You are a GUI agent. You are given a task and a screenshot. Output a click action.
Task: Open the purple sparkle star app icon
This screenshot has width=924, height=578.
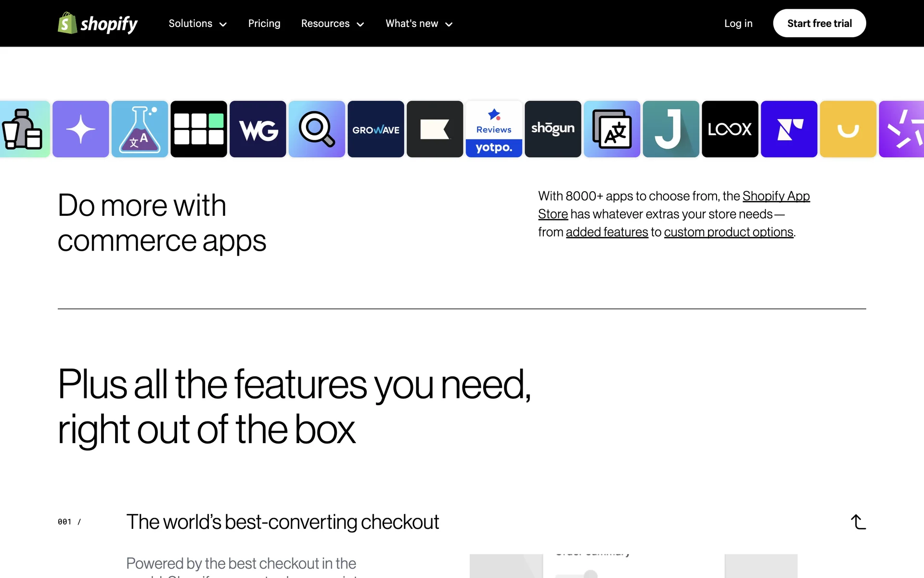81,129
